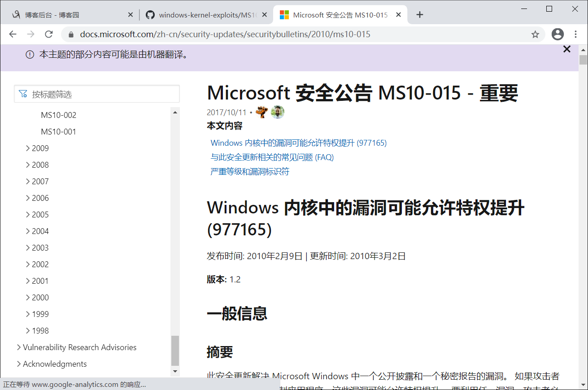The image size is (588, 390).
Task: Click the sidebar scroll up arrow
Action: (175, 112)
